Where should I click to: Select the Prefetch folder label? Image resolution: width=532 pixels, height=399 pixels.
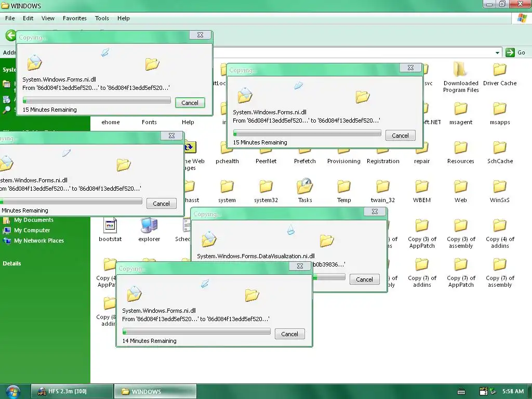304,161
